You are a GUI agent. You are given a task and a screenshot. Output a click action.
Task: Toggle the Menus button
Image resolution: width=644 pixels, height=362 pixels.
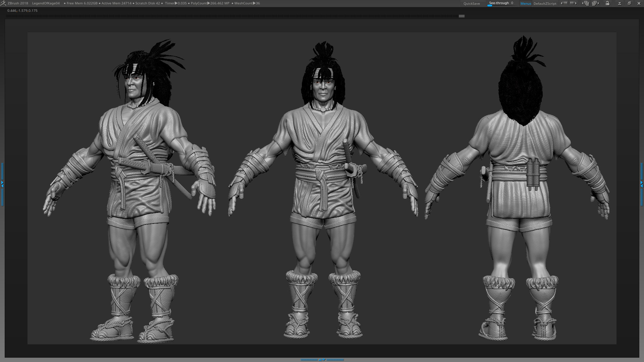click(526, 3)
